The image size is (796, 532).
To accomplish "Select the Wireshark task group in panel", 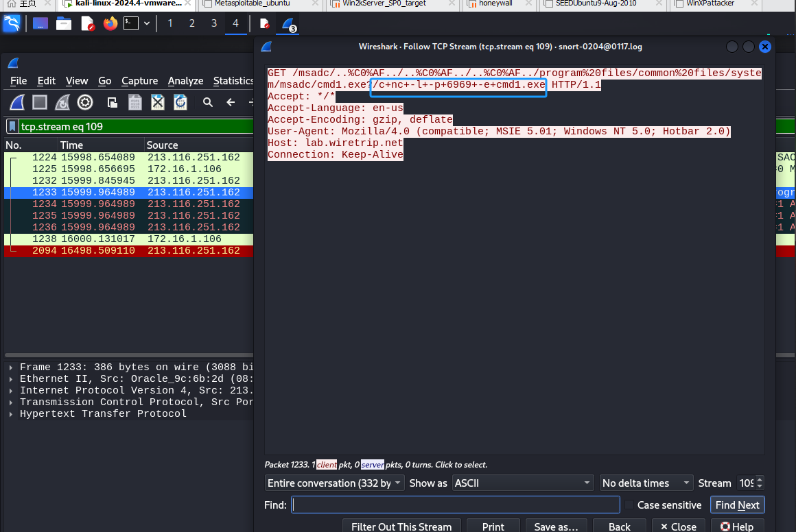I will [288, 24].
